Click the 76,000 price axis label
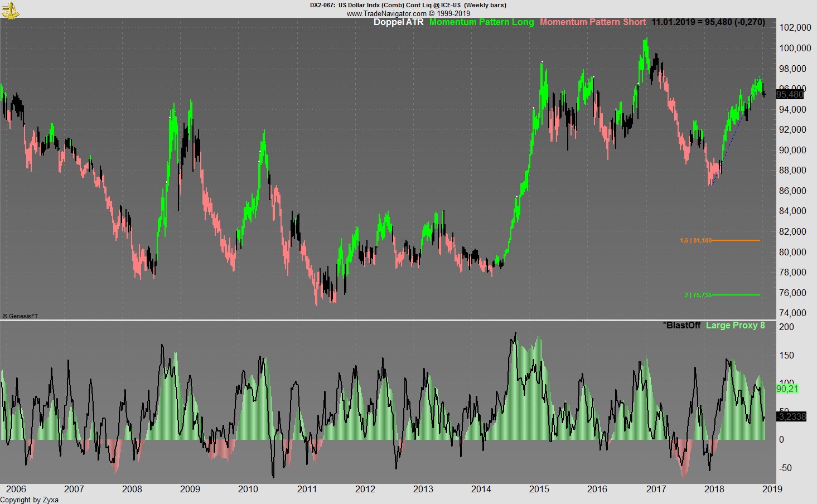817x504 pixels. coord(792,293)
